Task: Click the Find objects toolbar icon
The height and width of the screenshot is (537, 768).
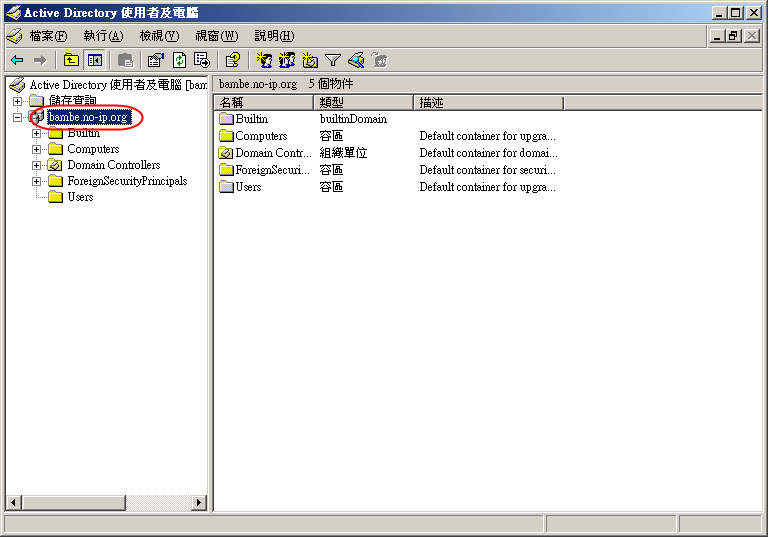Action: pyautogui.click(x=356, y=60)
